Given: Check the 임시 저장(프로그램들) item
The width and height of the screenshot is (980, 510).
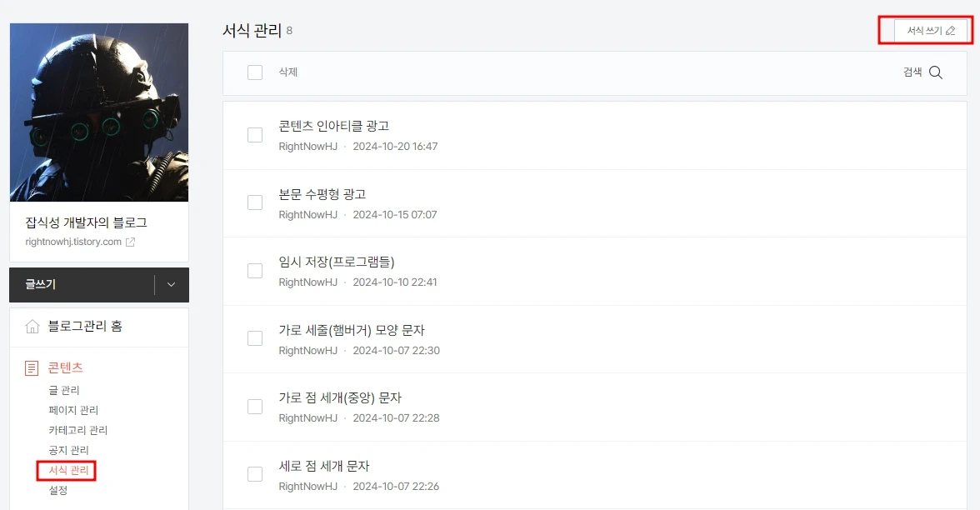Looking at the screenshot, I should point(254,271).
